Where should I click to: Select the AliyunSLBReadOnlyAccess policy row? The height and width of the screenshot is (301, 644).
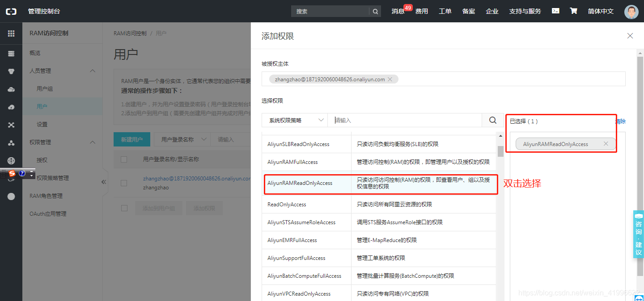tap(379, 144)
